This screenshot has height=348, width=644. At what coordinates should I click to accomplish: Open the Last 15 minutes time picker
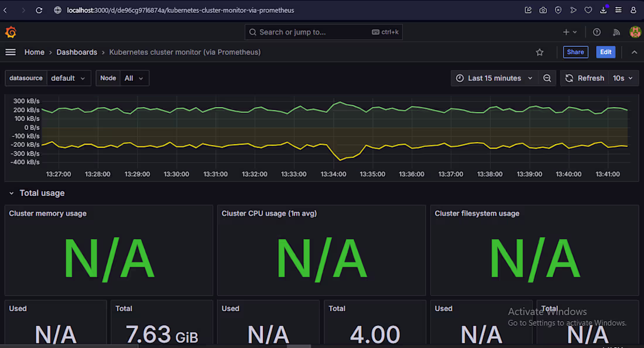coord(494,78)
